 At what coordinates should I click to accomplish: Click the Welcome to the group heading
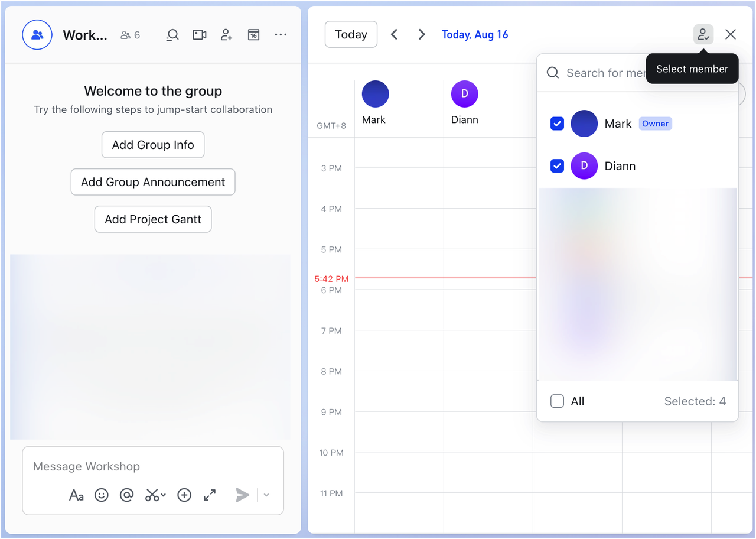(x=153, y=91)
